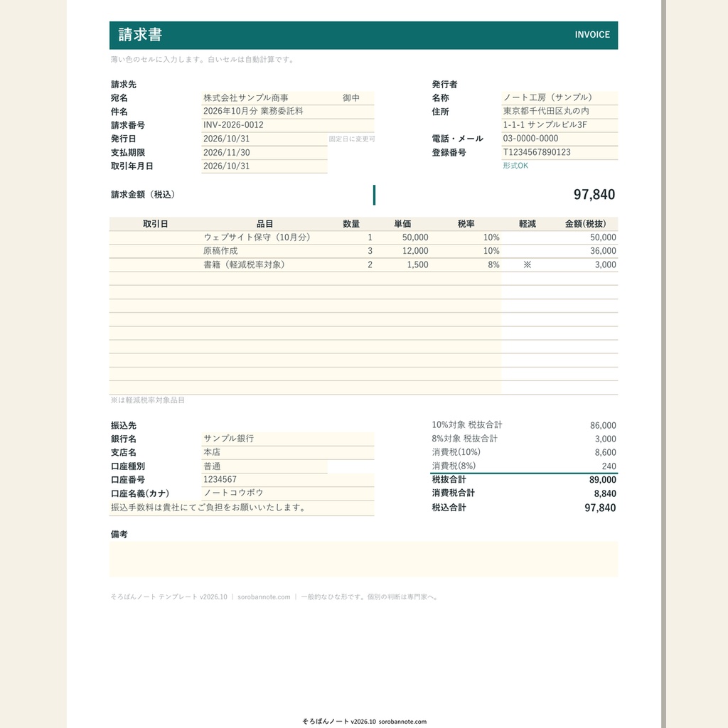Click registration number T1234567890123
728x728 pixels.
click(x=560, y=152)
